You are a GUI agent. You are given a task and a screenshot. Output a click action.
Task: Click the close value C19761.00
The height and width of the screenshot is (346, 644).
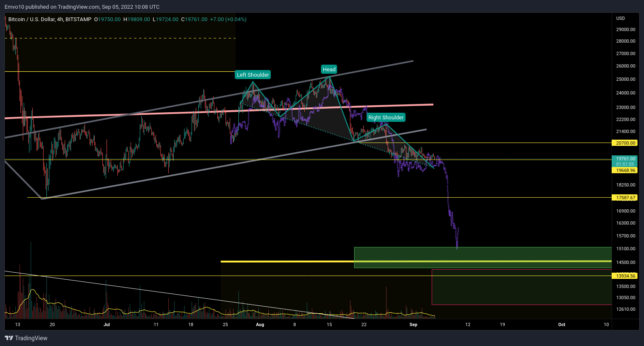tap(194, 19)
